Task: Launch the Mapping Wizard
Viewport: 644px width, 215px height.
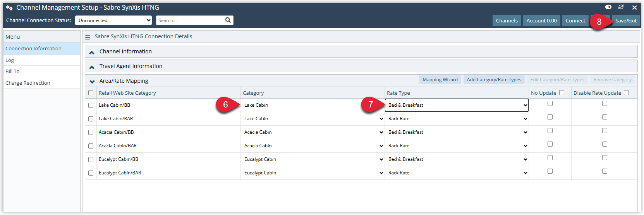Action: point(440,80)
